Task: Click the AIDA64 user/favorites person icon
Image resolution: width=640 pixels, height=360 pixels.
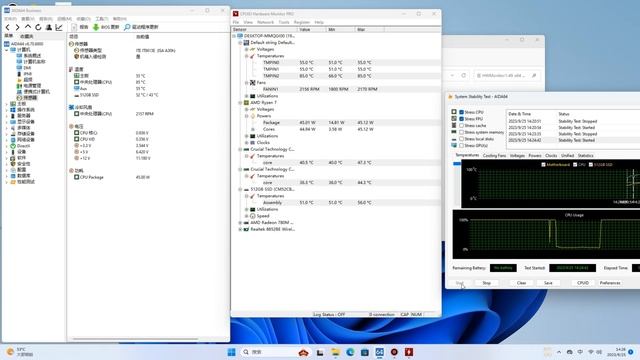Action: tap(49, 27)
